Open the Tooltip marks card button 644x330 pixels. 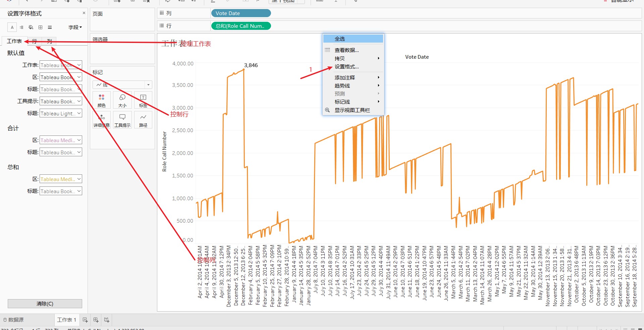pos(122,120)
